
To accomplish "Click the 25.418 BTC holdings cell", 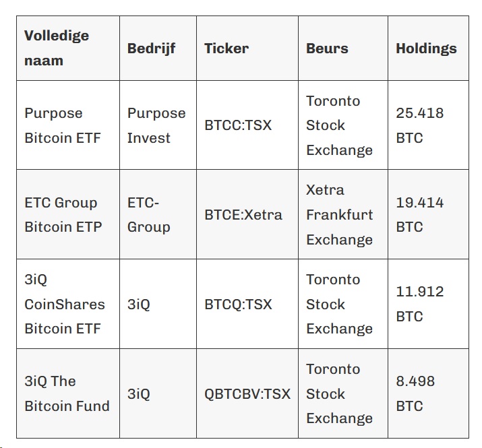I will click(x=428, y=125).
